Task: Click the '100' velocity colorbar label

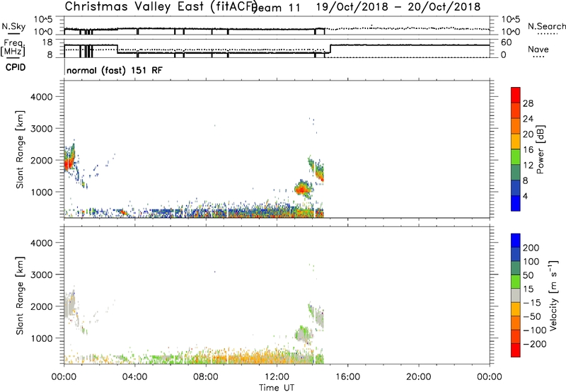Action: point(531,262)
